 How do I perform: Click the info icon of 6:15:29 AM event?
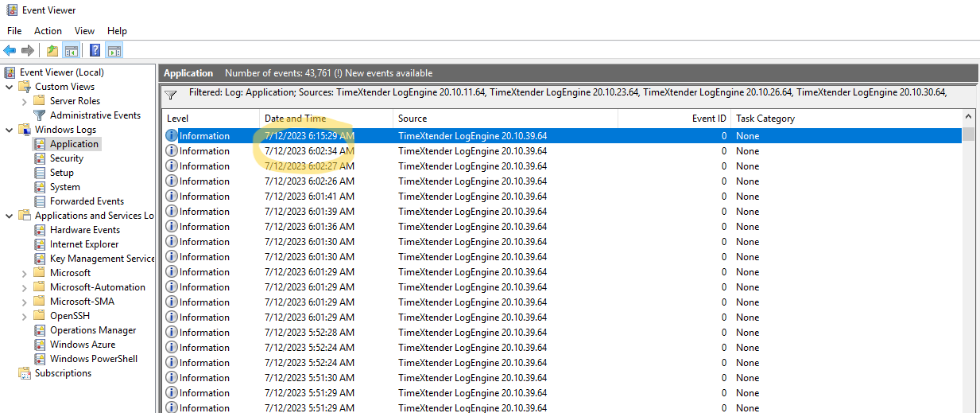point(171,136)
